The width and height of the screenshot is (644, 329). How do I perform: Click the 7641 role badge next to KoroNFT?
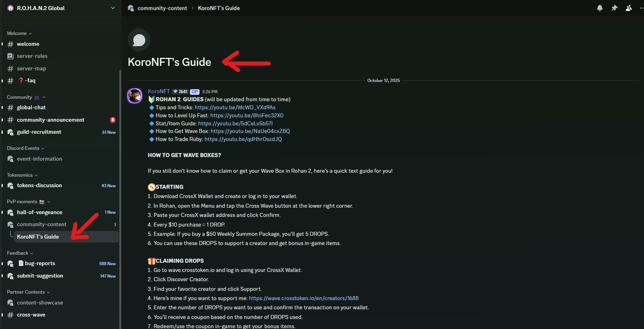pos(180,91)
